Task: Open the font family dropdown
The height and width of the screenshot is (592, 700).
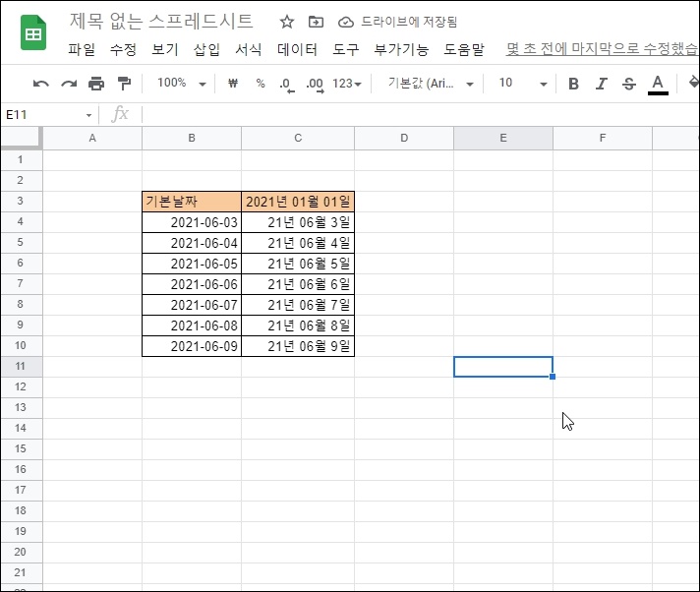Action: (x=431, y=84)
